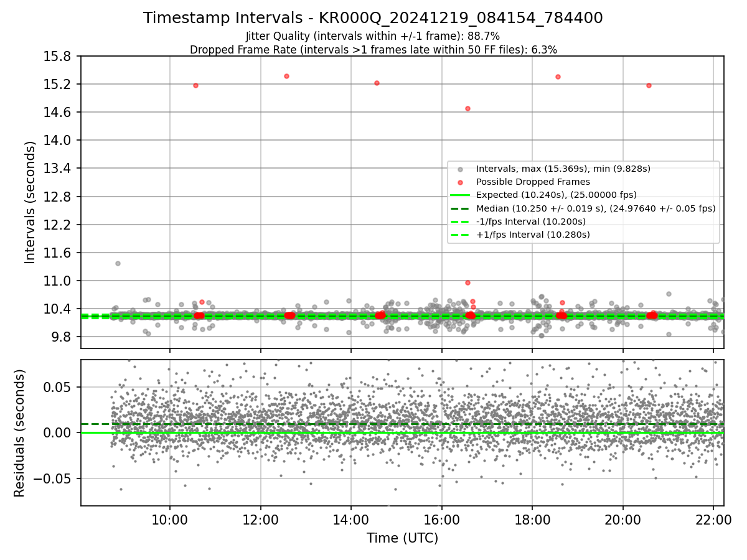This screenshot has height=560, width=747.
Task: Click legend entry starting 'Median (10.250 +/- 0.019 s)'
Action: (596, 208)
